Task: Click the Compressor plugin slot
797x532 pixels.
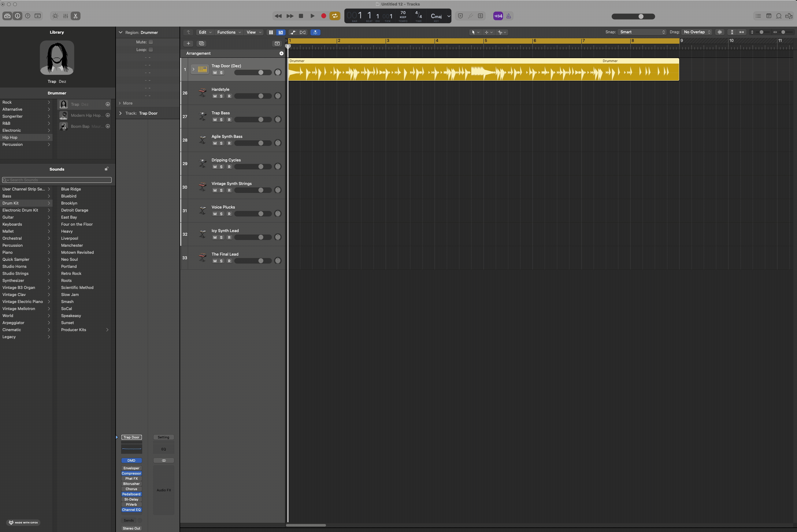Action: (132, 473)
